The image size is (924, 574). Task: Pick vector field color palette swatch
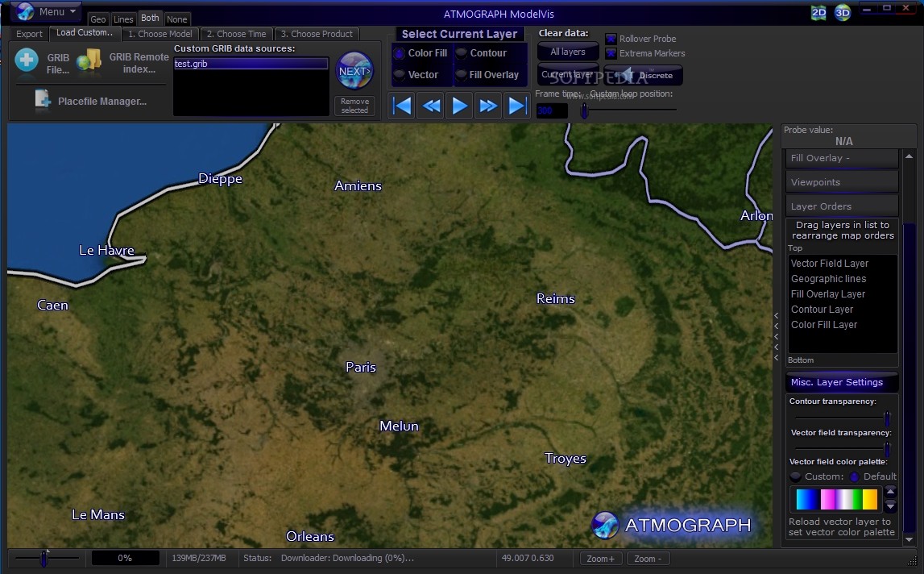click(836, 500)
